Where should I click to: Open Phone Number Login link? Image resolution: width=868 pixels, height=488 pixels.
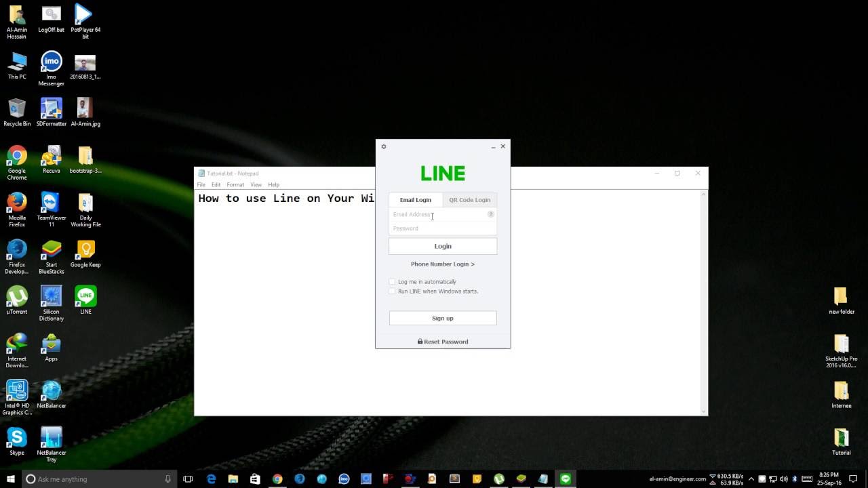pos(443,264)
